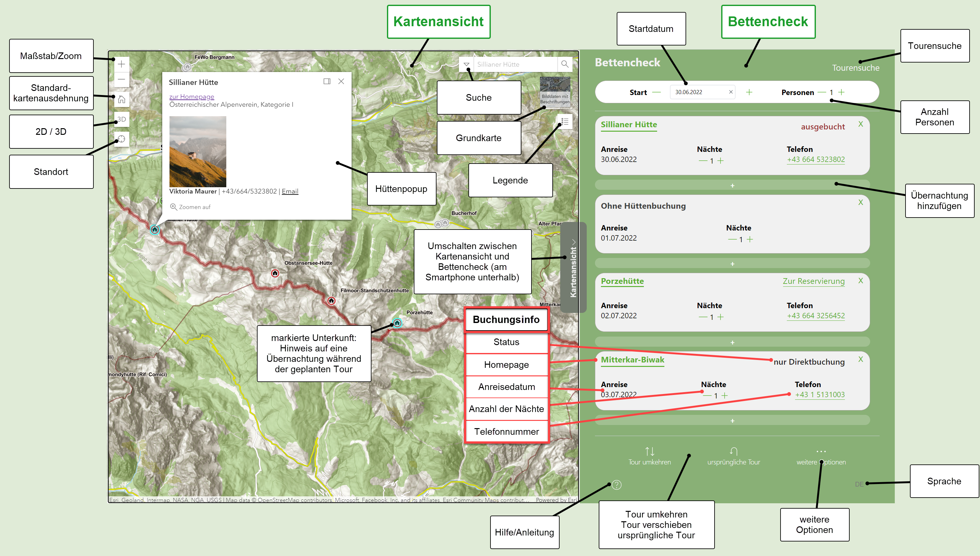Collapse panel via Kartenansicht side tab
Screen dimensions: 980x556
coord(573,267)
